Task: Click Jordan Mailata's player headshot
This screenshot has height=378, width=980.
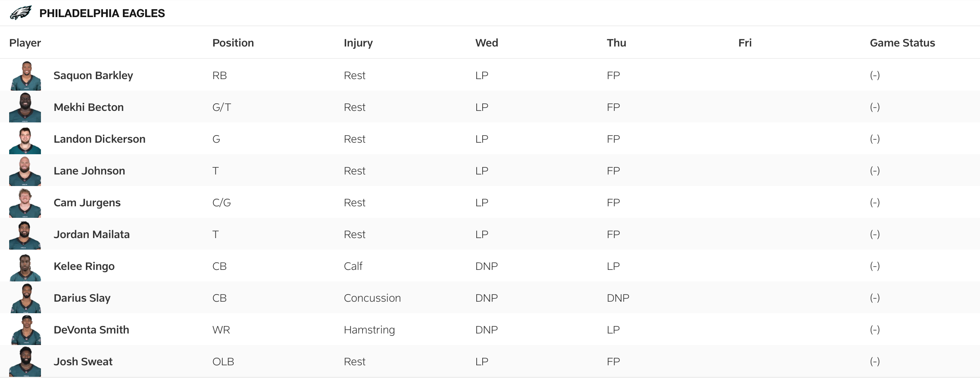Action: [25, 235]
